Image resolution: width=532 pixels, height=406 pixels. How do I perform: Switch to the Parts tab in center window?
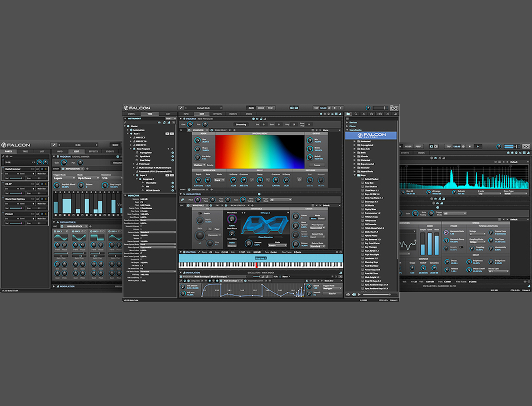click(x=132, y=114)
